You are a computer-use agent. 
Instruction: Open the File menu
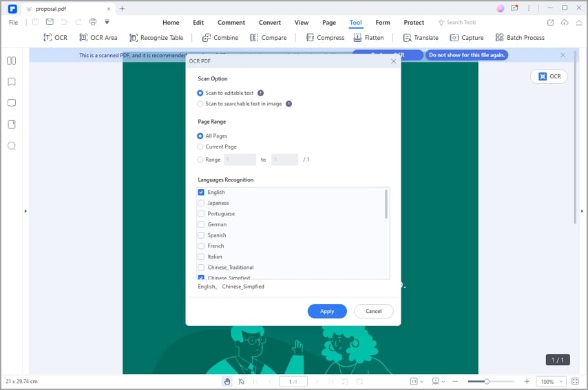click(14, 23)
